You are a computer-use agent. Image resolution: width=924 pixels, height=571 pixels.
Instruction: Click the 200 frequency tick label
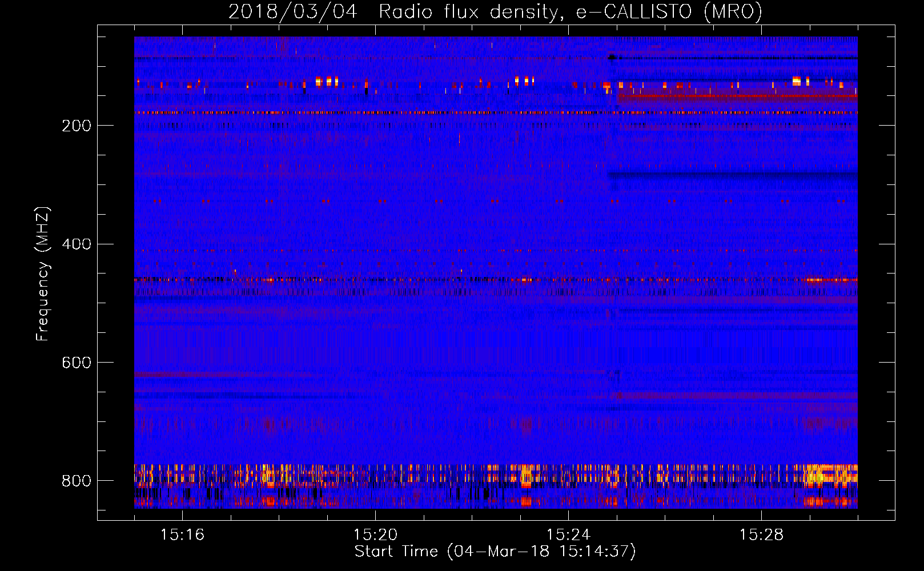coord(77,126)
